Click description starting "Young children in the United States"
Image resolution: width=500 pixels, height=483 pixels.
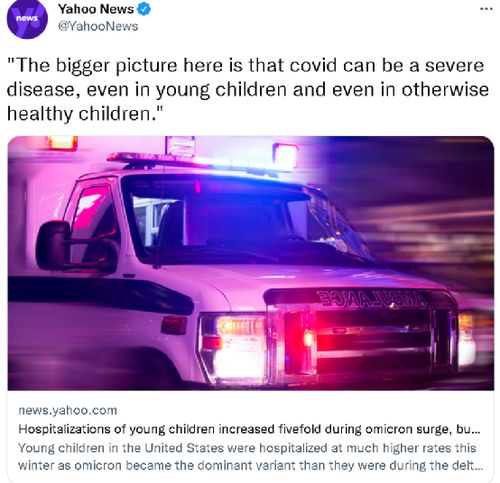coord(247,448)
